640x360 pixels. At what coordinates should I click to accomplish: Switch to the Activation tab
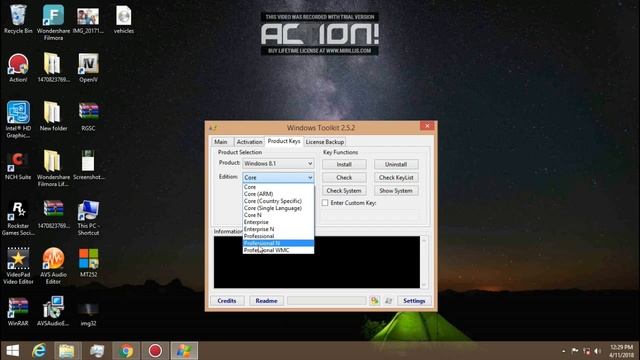pos(249,142)
